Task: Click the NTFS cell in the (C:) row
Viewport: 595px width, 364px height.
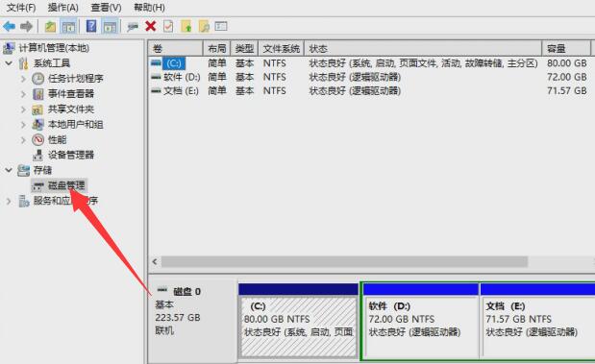Action: [x=274, y=63]
